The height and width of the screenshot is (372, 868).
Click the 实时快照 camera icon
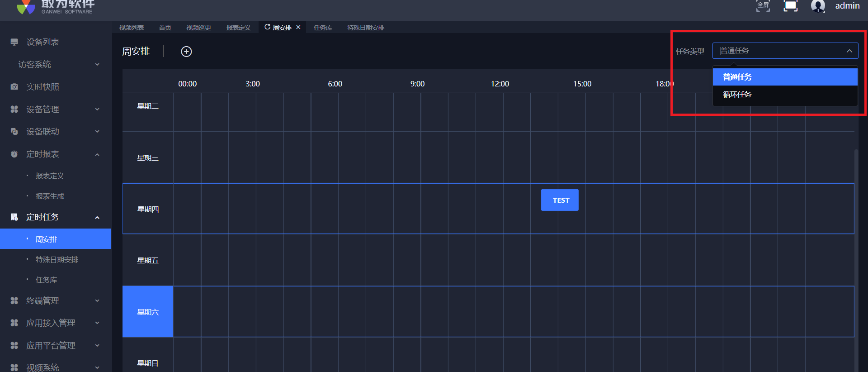[14, 86]
